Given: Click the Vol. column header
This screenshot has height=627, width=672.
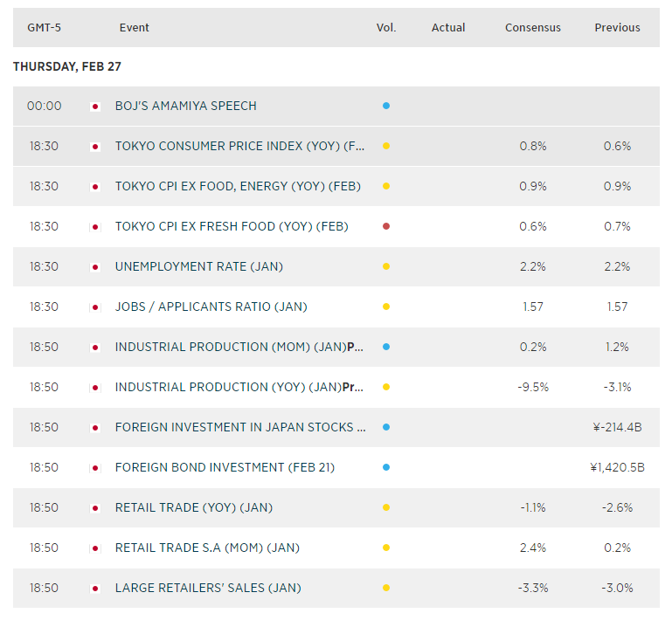Looking at the screenshot, I should pos(386,27).
